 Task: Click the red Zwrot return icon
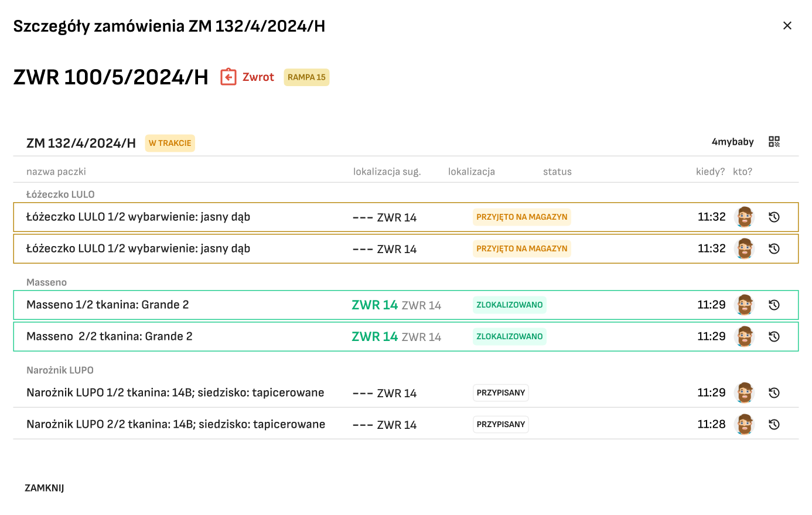[228, 77]
